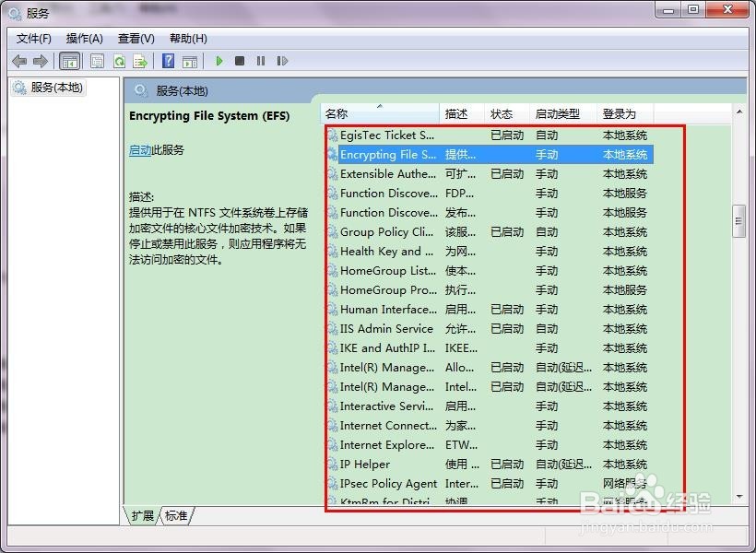Toggle show/hide console tree icon
The image size is (756, 553).
click(69, 61)
